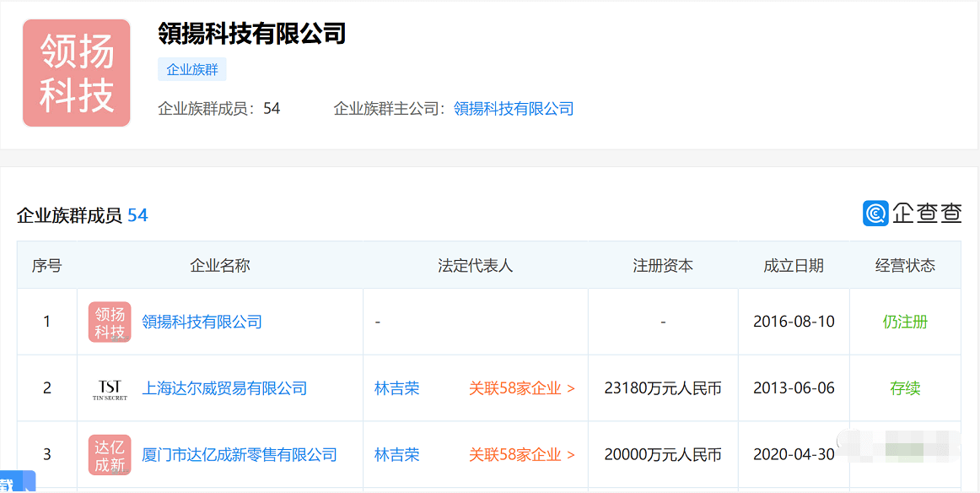Open 厦门市达亿成新零售有限公司 company page
The image size is (980, 493).
tap(240, 455)
